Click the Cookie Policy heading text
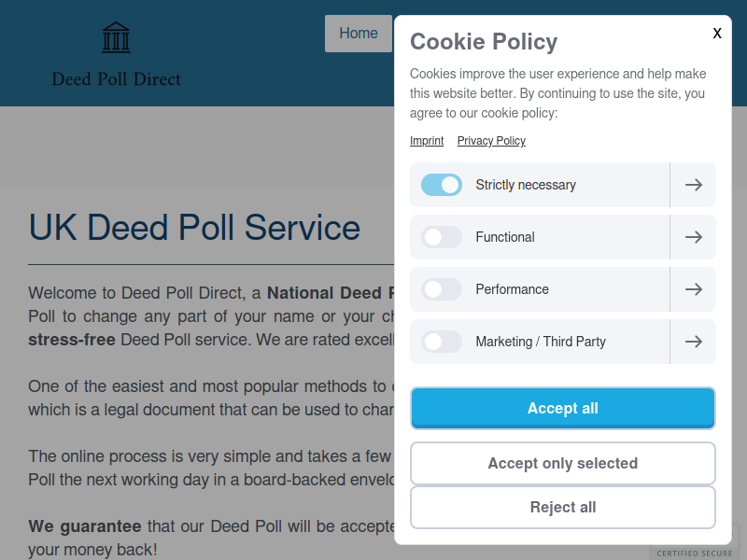This screenshot has height=560, width=747. point(484,42)
